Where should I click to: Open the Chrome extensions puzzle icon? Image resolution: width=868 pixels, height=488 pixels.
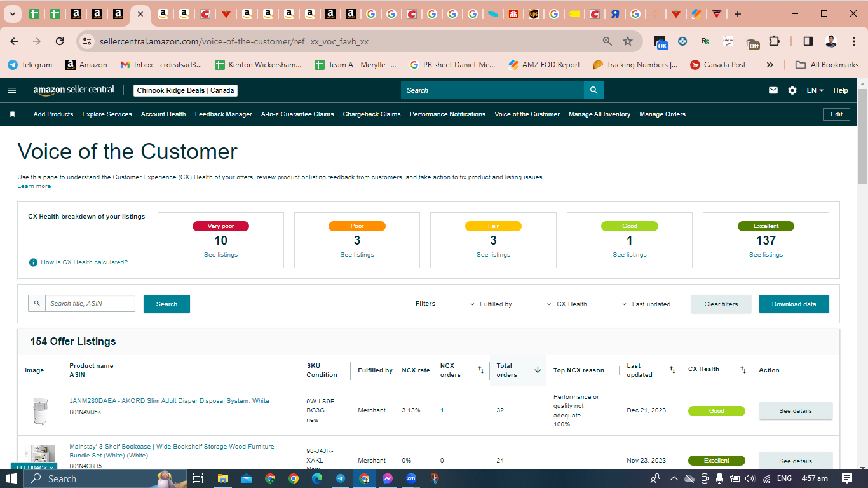tap(774, 41)
